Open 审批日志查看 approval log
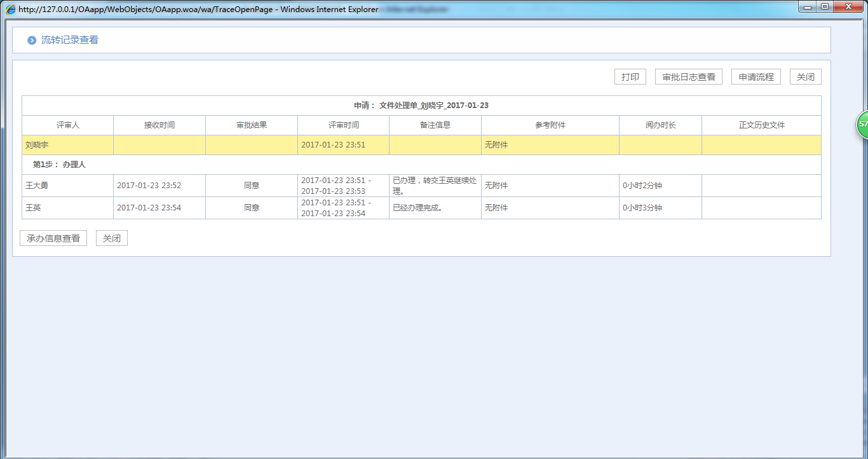Screen dimensions: 868x459 688,77
